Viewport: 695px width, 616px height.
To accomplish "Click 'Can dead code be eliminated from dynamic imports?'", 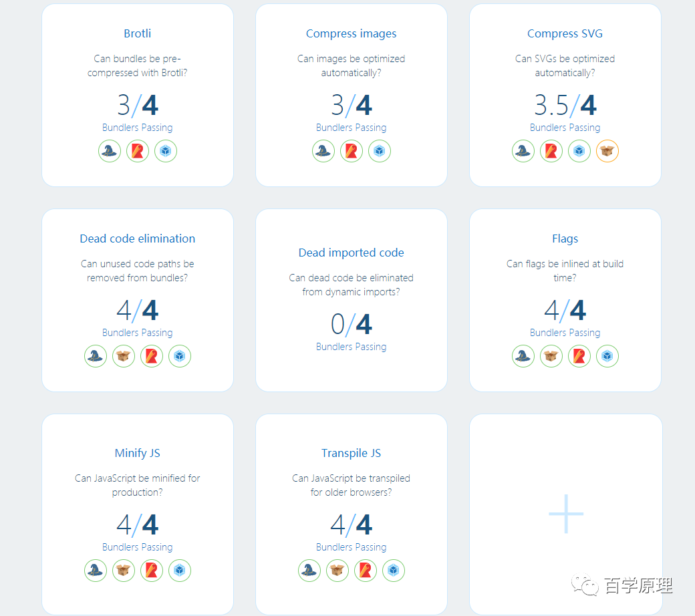I will 351,285.
